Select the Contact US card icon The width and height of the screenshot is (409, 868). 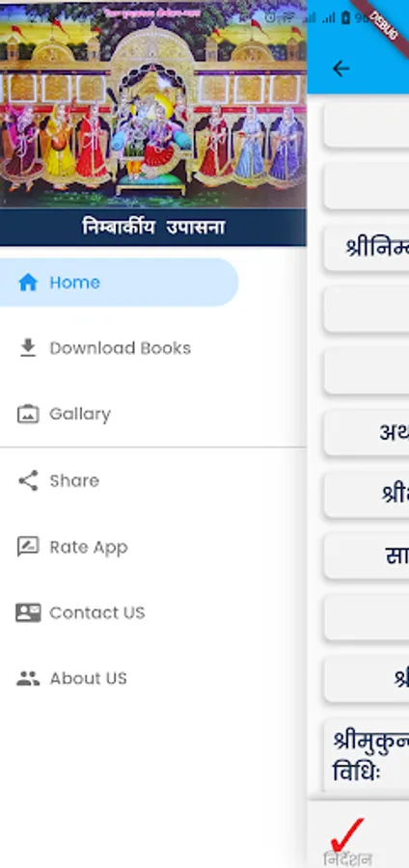28,612
